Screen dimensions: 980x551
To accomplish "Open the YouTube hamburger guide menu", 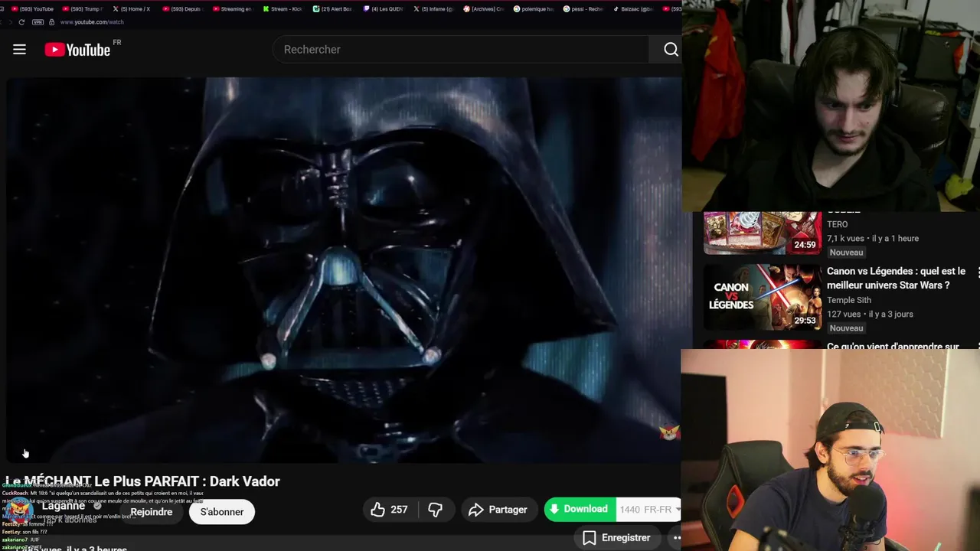I will [19, 50].
